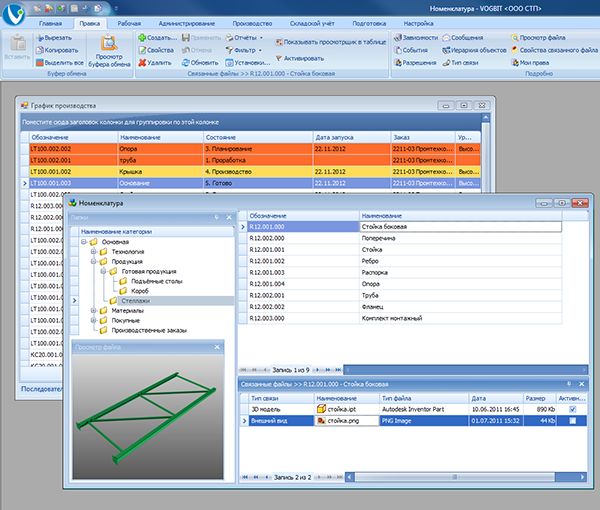Toggle the active checkbox for стойка.ipt
This screenshot has width=600, height=510.
[571, 410]
